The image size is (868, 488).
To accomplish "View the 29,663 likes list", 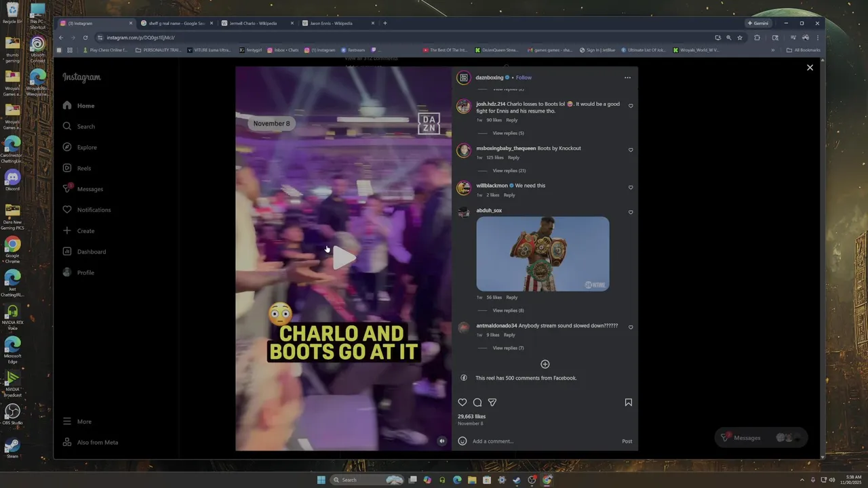I will point(471,417).
